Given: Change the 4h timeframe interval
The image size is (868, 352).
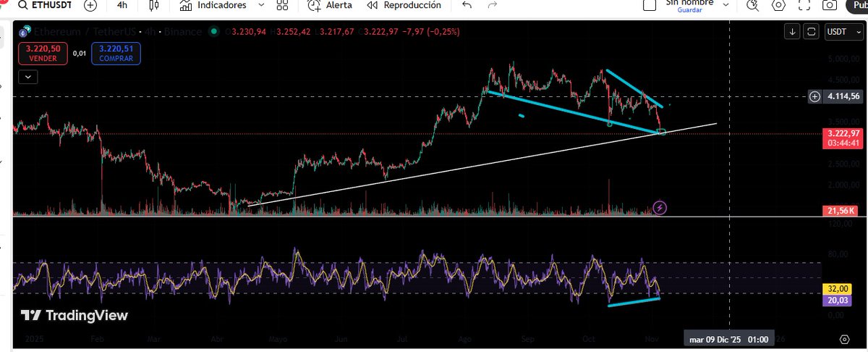Looking at the screenshot, I should (x=122, y=5).
